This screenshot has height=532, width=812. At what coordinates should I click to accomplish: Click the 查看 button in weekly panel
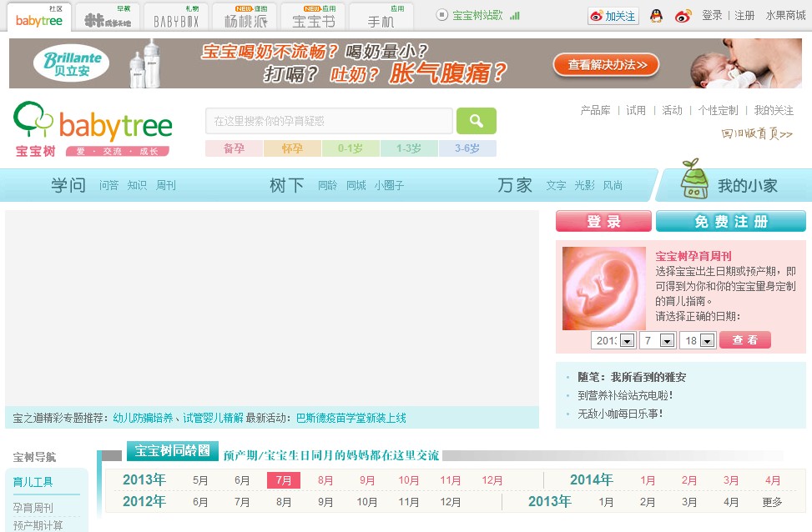744,340
